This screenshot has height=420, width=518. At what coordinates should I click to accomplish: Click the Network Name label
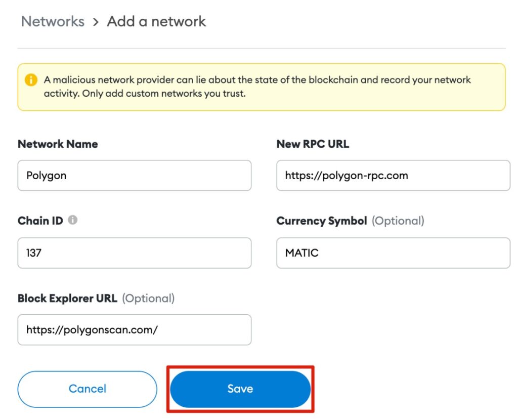[58, 144]
